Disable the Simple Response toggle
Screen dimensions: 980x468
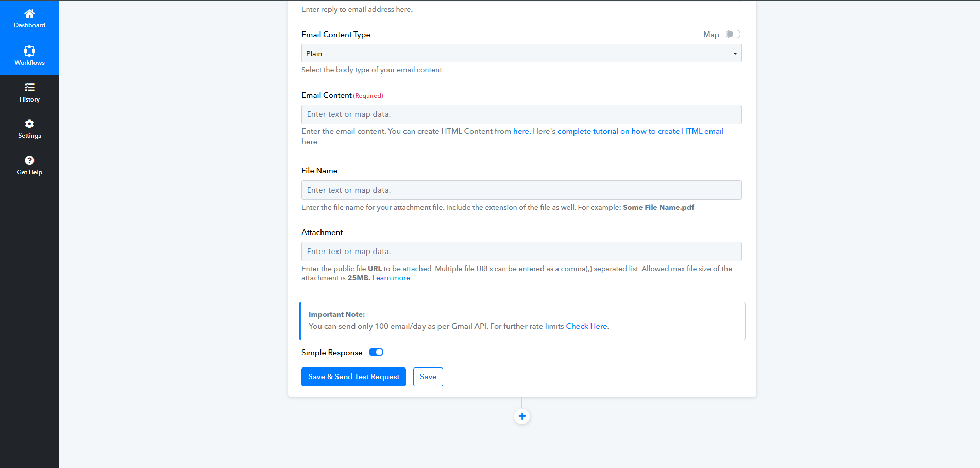[x=376, y=352]
